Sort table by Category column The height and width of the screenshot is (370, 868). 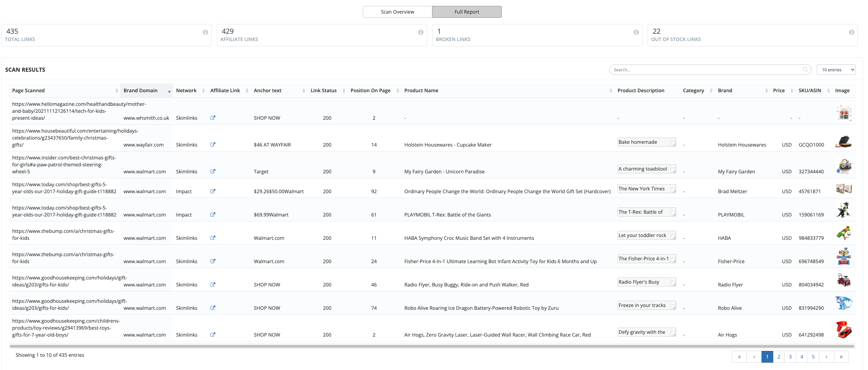click(697, 90)
